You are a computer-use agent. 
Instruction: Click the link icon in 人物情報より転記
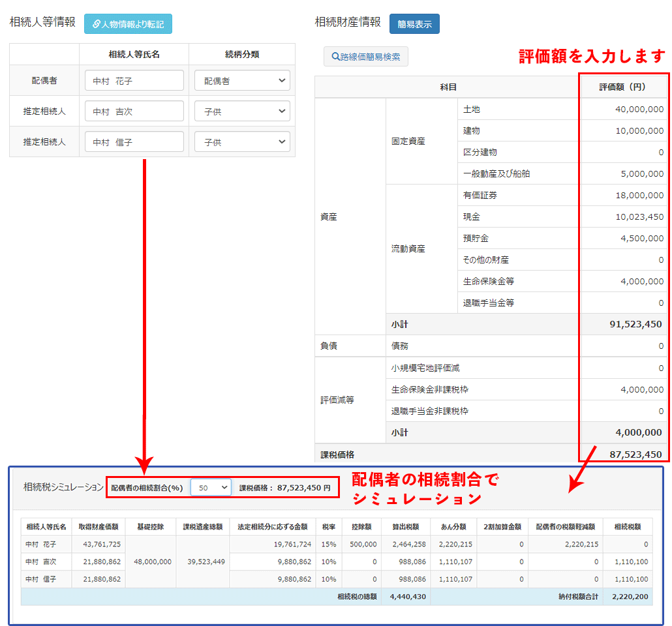(x=97, y=24)
